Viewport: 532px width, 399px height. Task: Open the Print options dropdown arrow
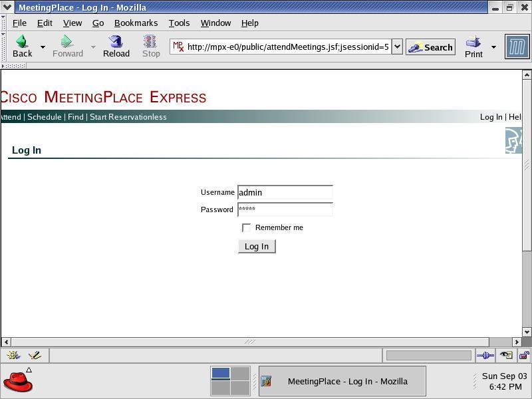coord(493,47)
